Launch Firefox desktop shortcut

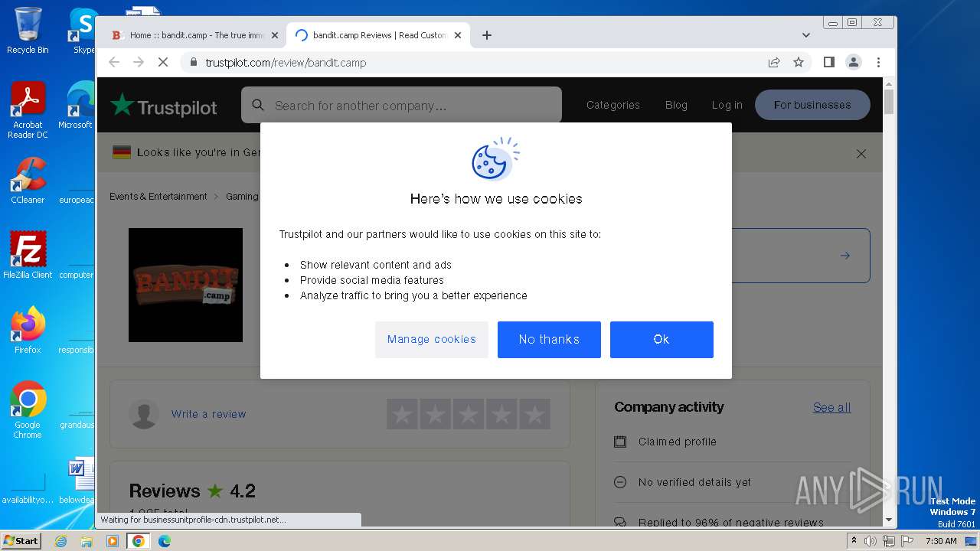tap(28, 330)
